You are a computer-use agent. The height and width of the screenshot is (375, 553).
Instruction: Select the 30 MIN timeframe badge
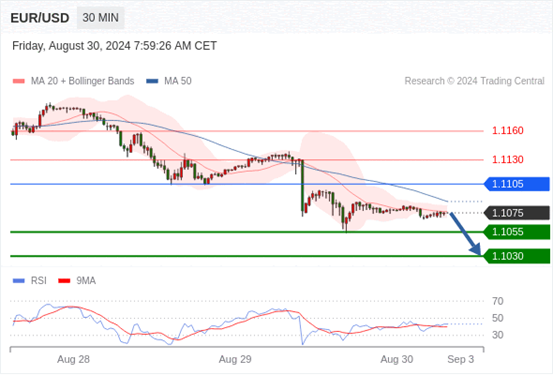click(101, 18)
